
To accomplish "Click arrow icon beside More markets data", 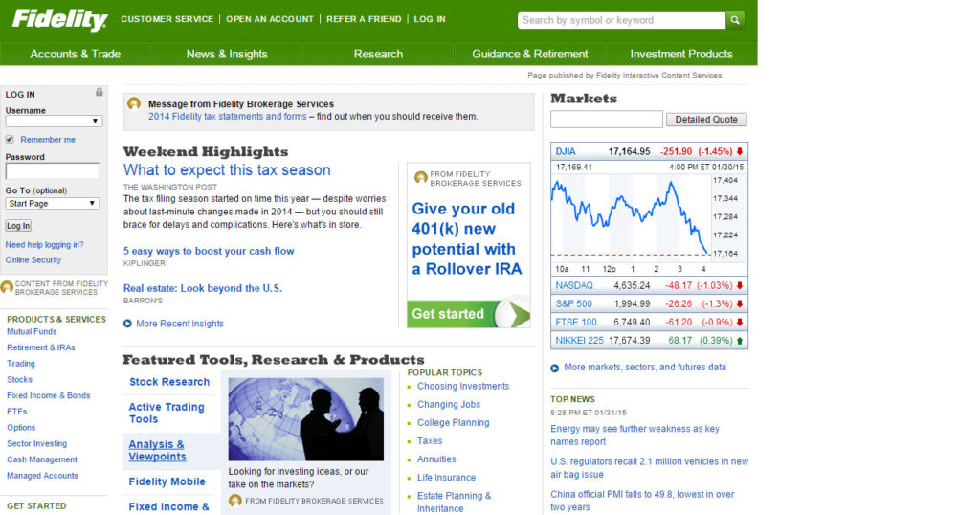I will click(x=554, y=369).
